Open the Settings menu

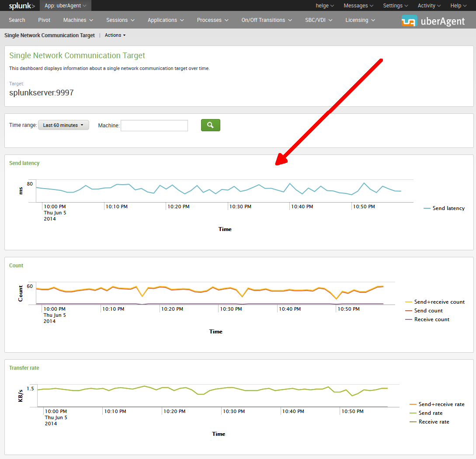pyautogui.click(x=396, y=6)
